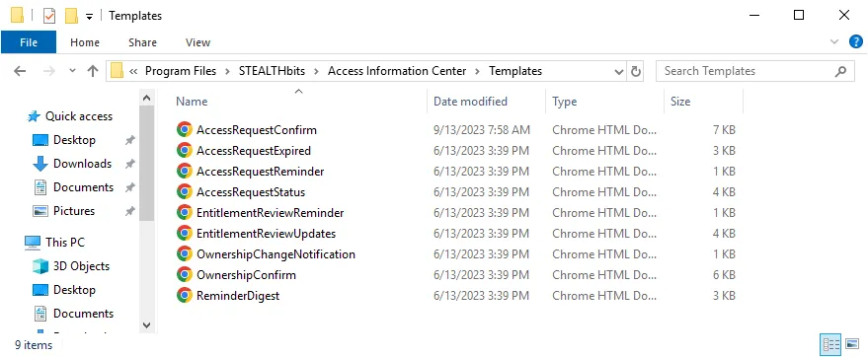Open the View ribbon tab
The width and height of the screenshot is (868, 357).
tap(197, 42)
